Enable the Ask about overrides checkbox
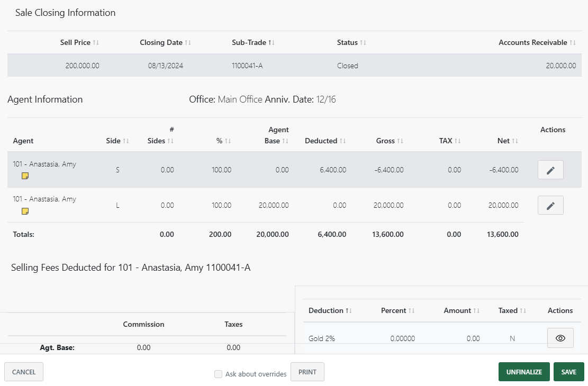Image resolution: width=588 pixels, height=386 pixels. (218, 374)
